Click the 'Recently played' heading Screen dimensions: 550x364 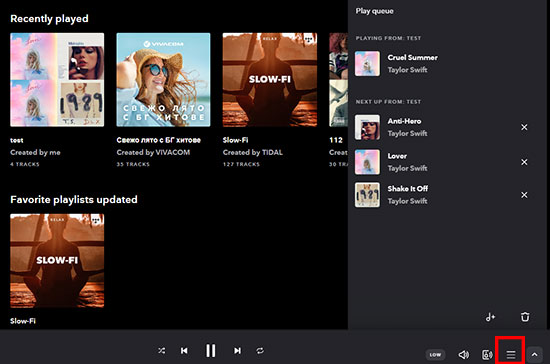[x=49, y=19]
